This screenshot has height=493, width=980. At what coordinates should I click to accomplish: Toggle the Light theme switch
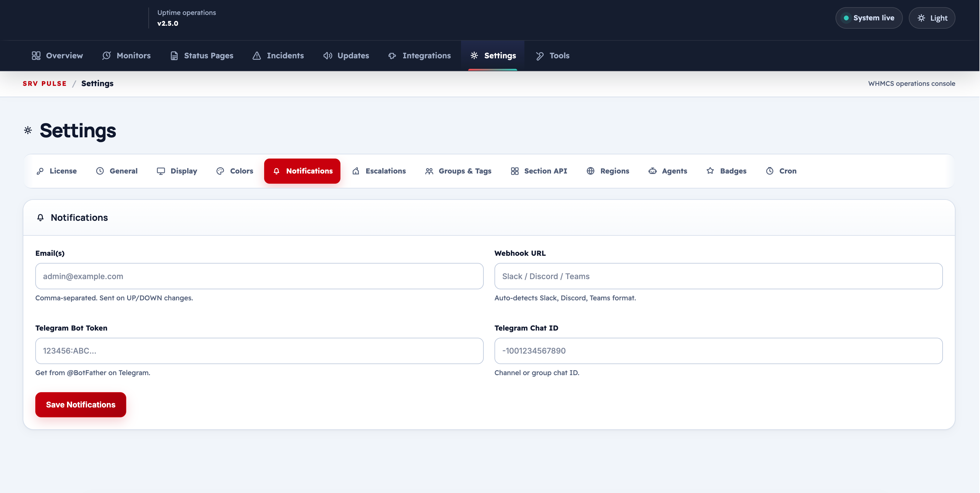tap(932, 18)
